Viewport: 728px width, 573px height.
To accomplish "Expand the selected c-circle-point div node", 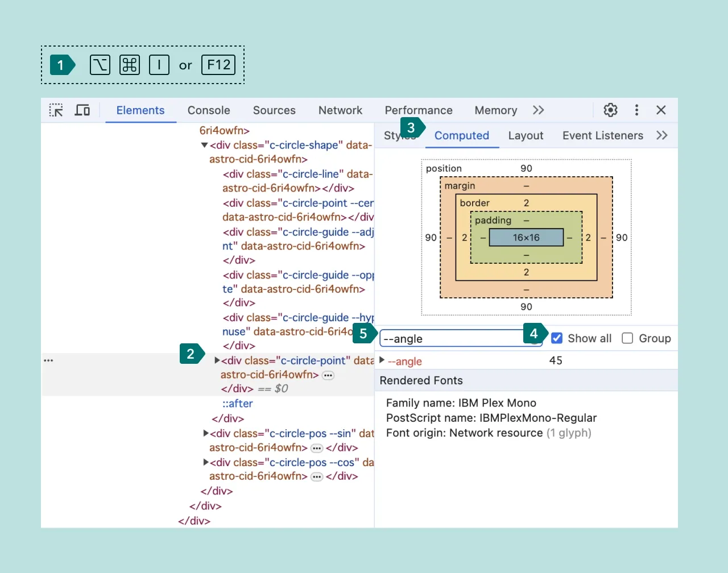I will [217, 360].
